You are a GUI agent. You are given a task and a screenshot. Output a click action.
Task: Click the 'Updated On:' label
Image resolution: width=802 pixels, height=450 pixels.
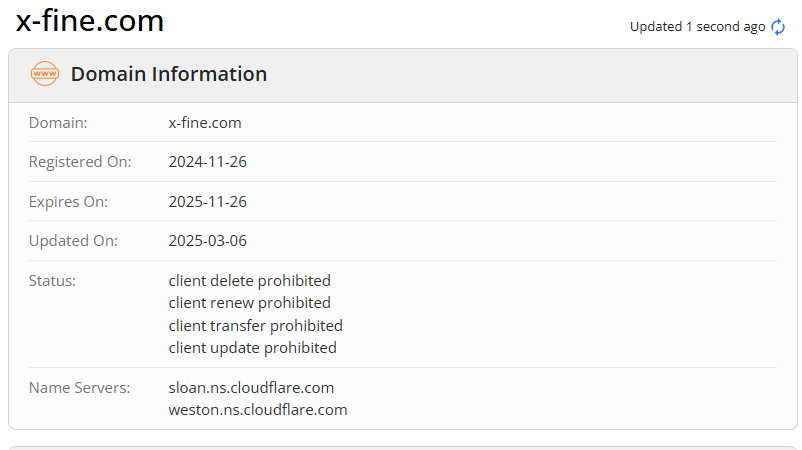click(73, 240)
